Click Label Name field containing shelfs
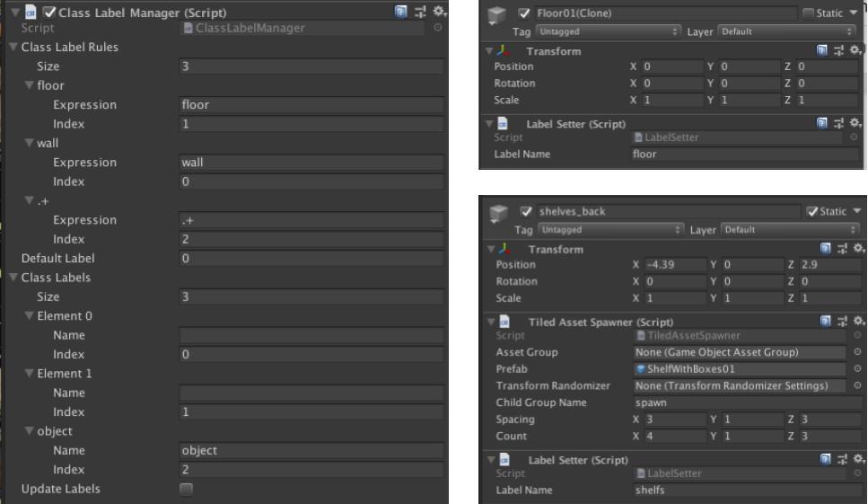868x504 pixels. click(745, 491)
